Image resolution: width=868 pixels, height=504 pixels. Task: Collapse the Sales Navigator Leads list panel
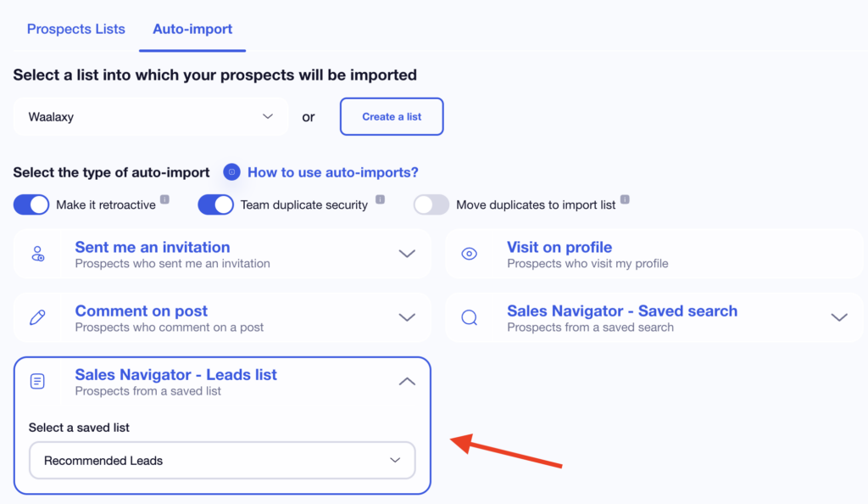(x=408, y=381)
